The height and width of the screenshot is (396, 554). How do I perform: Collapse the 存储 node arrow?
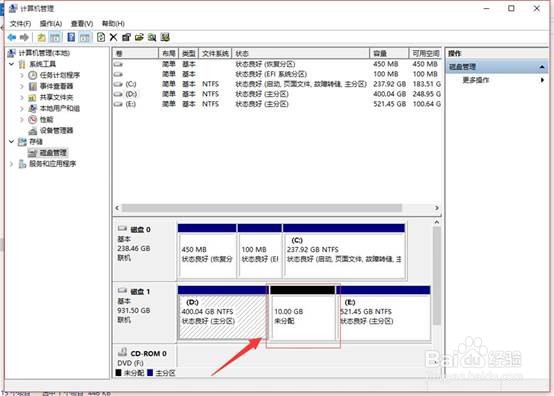point(11,142)
